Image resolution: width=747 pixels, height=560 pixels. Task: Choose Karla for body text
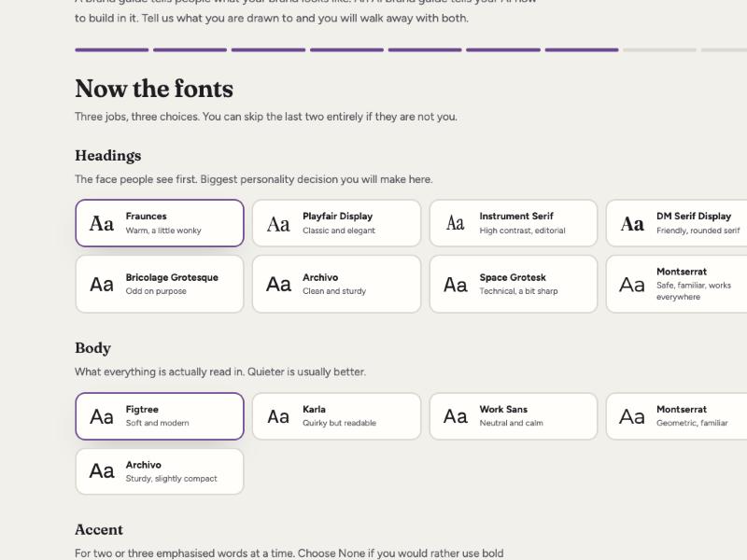point(336,416)
